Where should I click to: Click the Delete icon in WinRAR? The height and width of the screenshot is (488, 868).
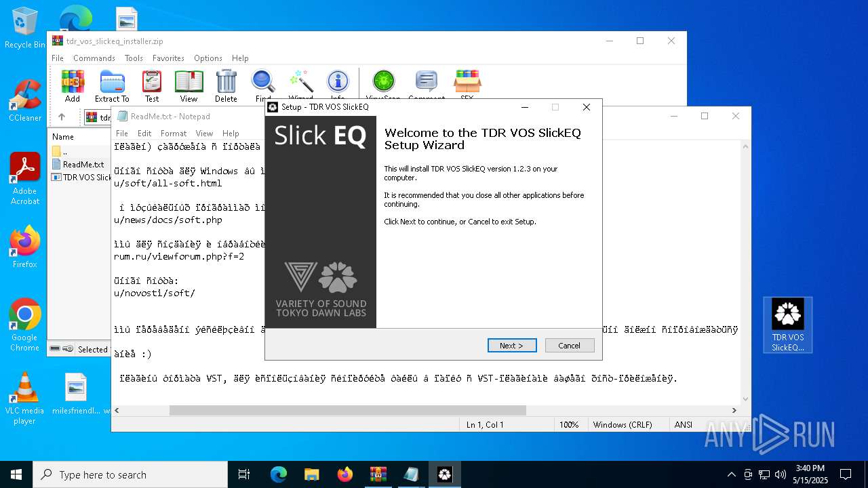[226, 86]
